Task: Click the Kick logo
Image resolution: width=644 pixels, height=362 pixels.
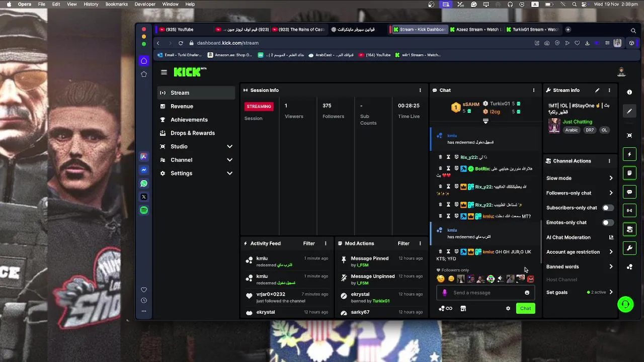Action: tap(190, 72)
